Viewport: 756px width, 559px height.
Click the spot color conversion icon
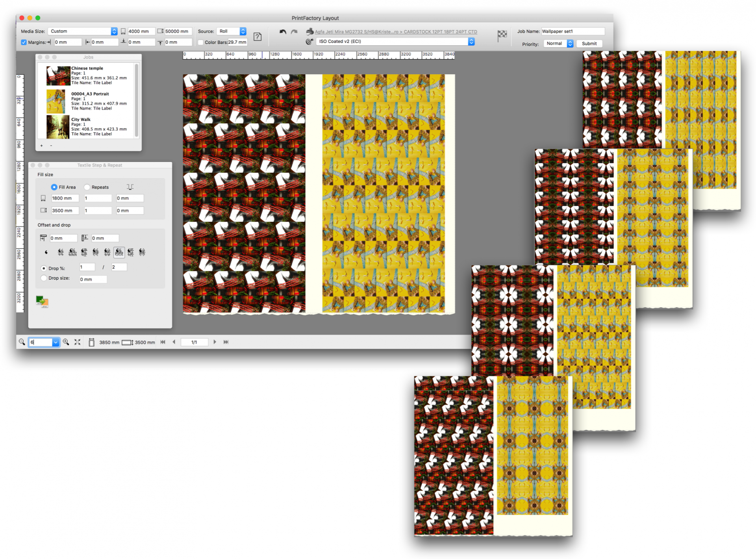point(42,302)
